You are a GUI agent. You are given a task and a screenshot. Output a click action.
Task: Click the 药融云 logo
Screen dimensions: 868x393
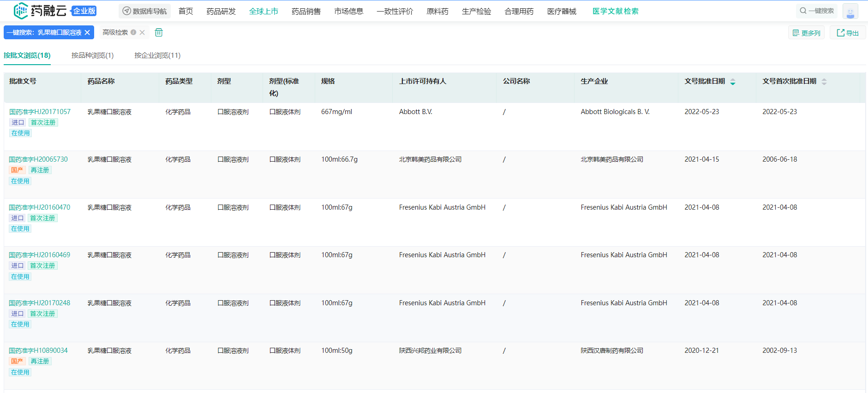point(40,11)
